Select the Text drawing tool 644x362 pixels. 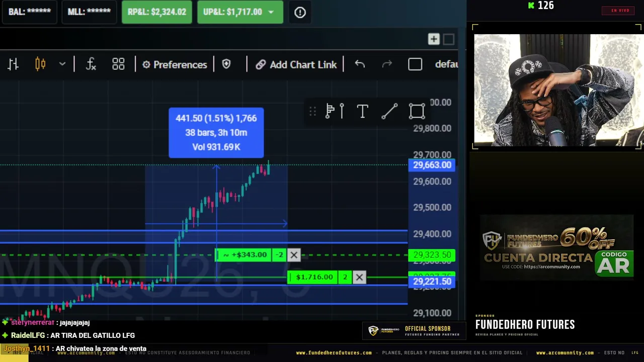362,111
